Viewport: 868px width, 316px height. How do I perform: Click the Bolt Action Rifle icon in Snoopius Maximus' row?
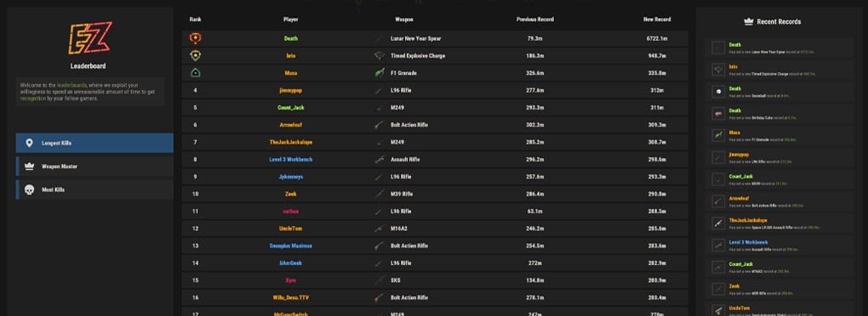point(379,245)
